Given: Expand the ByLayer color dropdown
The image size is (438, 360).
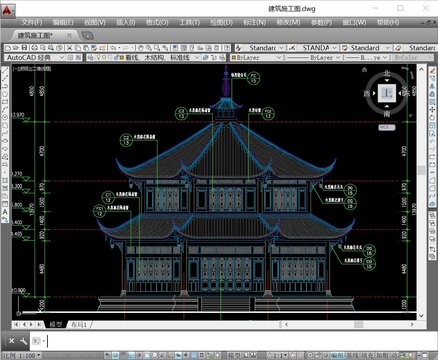Looking at the screenshot, I should point(256,57).
